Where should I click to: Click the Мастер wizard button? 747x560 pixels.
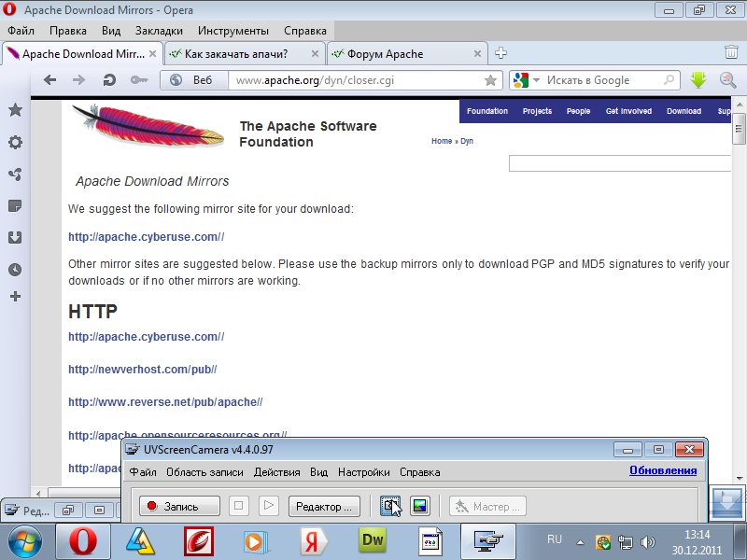click(x=487, y=506)
